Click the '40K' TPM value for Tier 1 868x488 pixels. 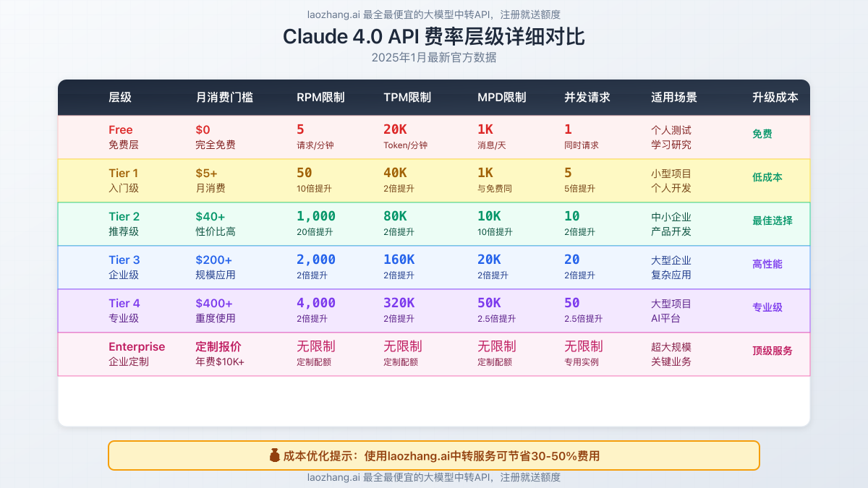[x=395, y=173]
